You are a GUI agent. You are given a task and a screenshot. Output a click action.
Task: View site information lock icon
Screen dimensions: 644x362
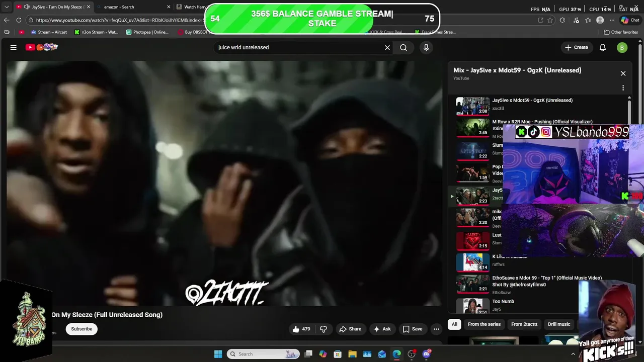click(x=31, y=20)
